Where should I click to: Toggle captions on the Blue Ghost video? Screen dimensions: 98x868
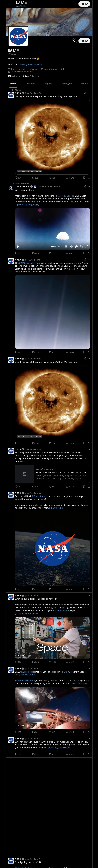[66, 247]
